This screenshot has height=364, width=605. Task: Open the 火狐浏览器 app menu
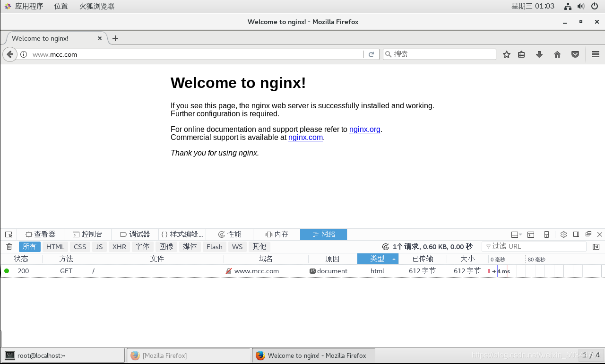(97, 6)
